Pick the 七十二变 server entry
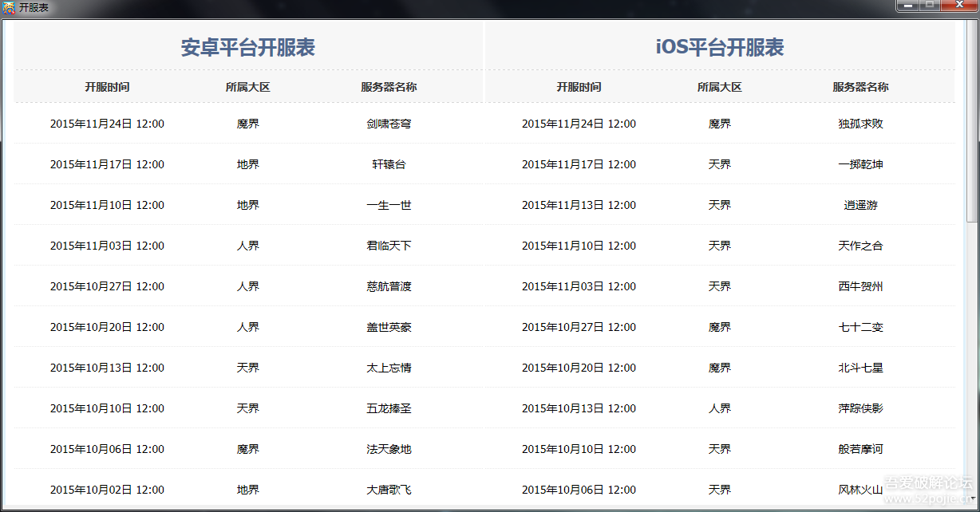980x512 pixels. [x=860, y=327]
